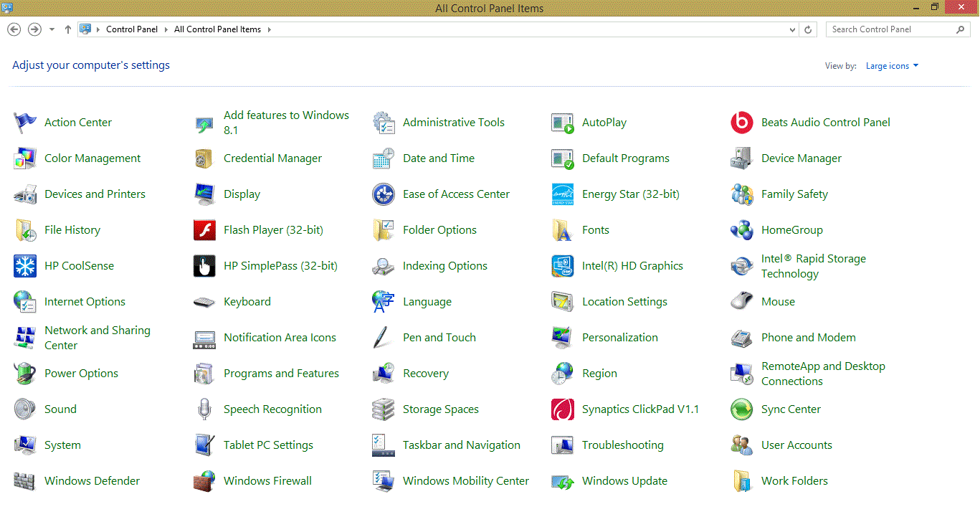This screenshot has width=980, height=522.
Task: Click Control Panel in the breadcrumb path
Action: point(132,29)
